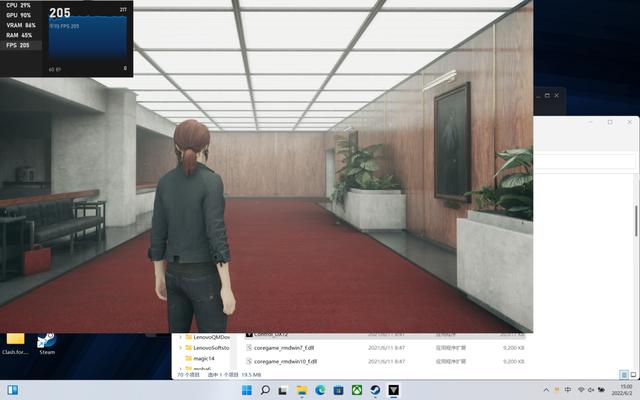Select GPU 90% metric in overlay
This screenshot has width=640, height=400.
click(x=19, y=15)
